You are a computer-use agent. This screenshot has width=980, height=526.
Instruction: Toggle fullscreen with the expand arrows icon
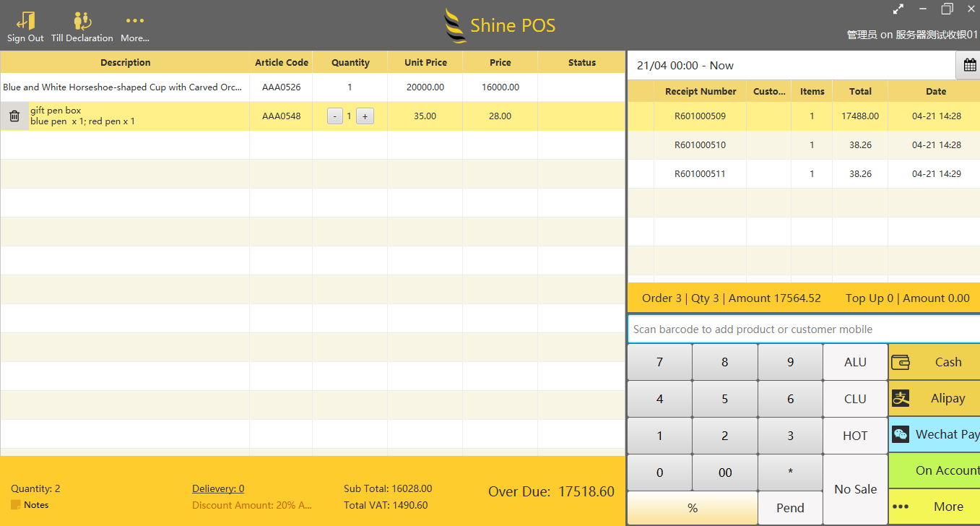898,9
